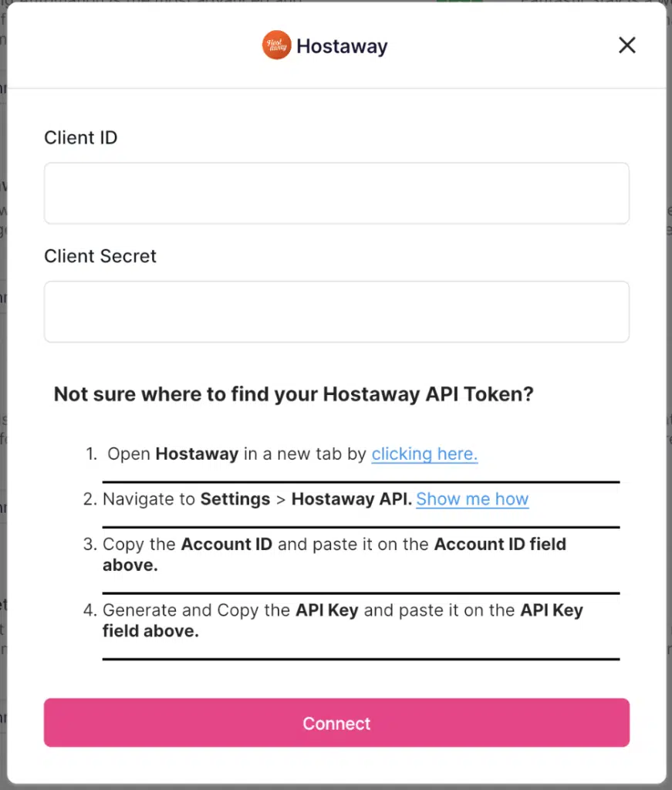The width and height of the screenshot is (672, 790).
Task: Focus the Client Secret input field
Action: coord(336,312)
